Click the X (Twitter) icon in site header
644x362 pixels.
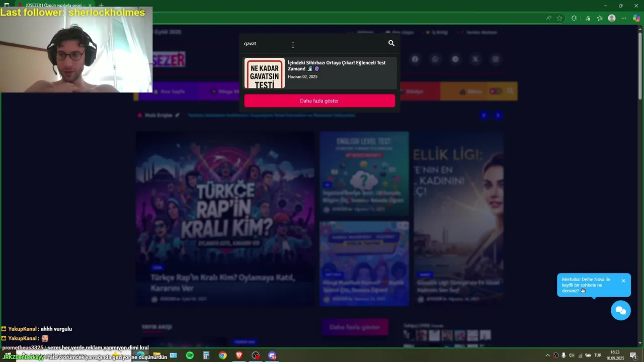coord(475,59)
